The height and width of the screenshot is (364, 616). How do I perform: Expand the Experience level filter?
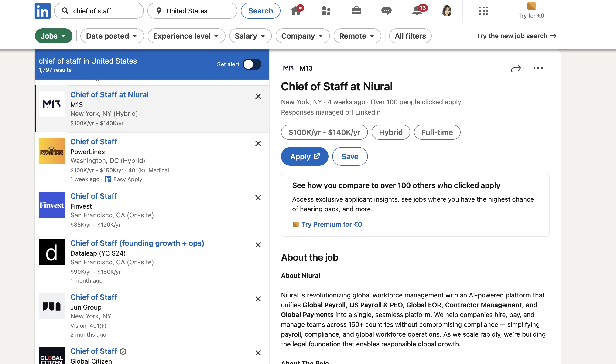click(186, 36)
